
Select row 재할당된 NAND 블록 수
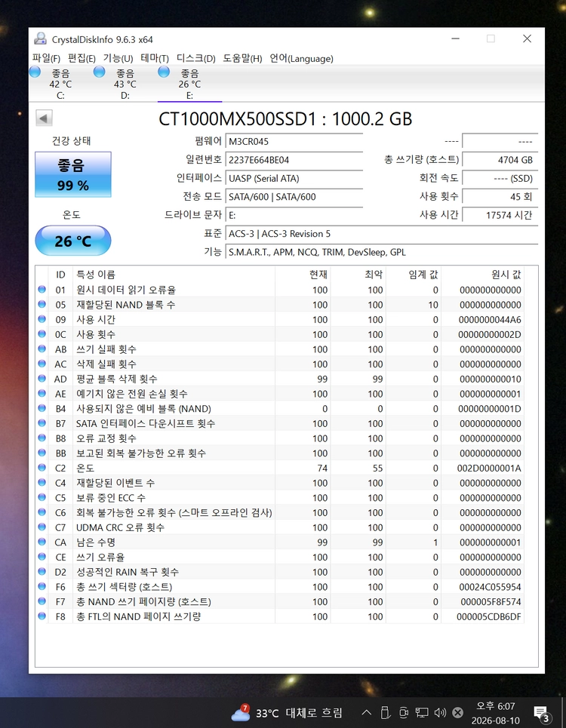click(279, 305)
